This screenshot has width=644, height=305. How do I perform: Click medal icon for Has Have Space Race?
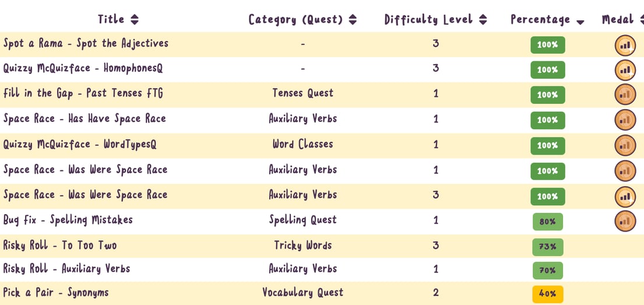625,120
